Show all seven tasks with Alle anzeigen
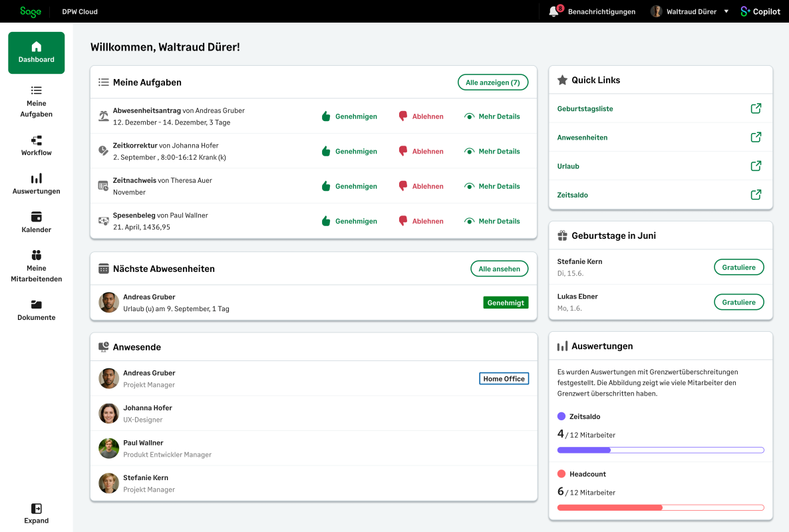This screenshot has height=532, width=789. pos(492,82)
